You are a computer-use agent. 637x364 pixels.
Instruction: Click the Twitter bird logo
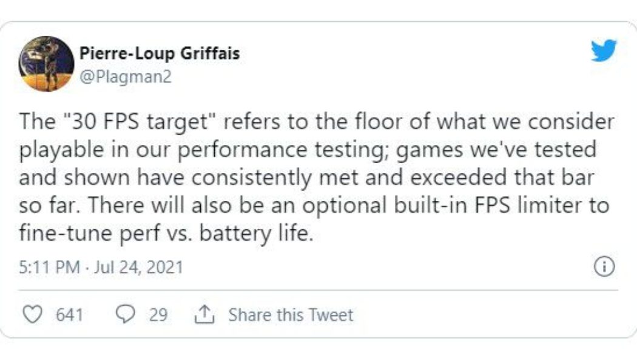(603, 51)
